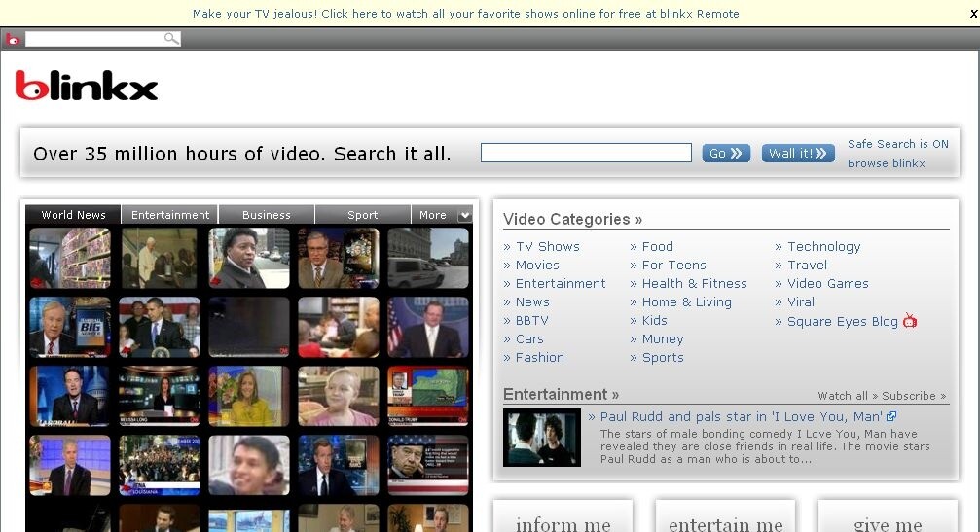This screenshot has width=980, height=532.
Task: Toggle the Safe Search is ON link
Action: (897, 144)
